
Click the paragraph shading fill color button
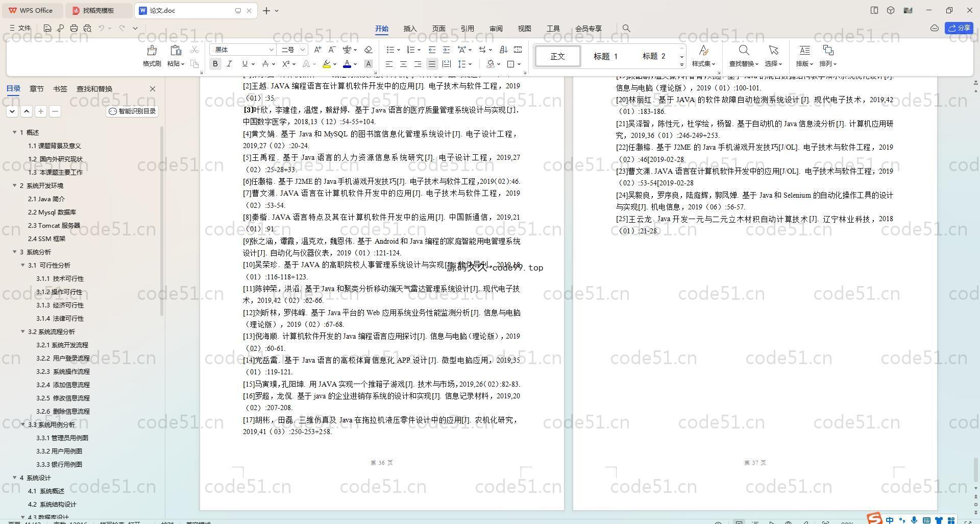[491, 64]
